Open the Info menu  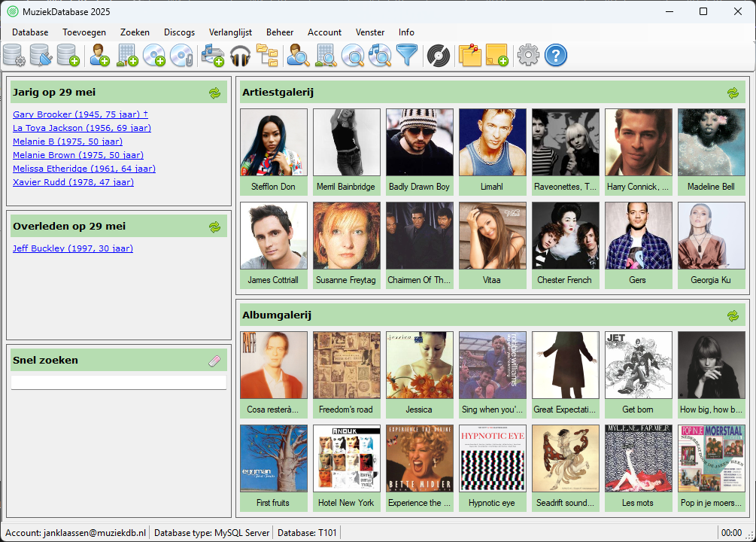coord(406,32)
